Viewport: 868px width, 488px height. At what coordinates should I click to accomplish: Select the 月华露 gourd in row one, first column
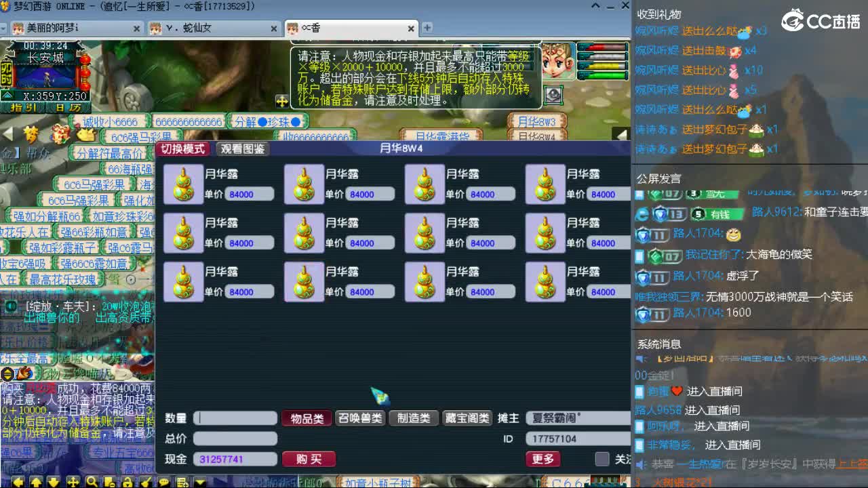pos(183,184)
